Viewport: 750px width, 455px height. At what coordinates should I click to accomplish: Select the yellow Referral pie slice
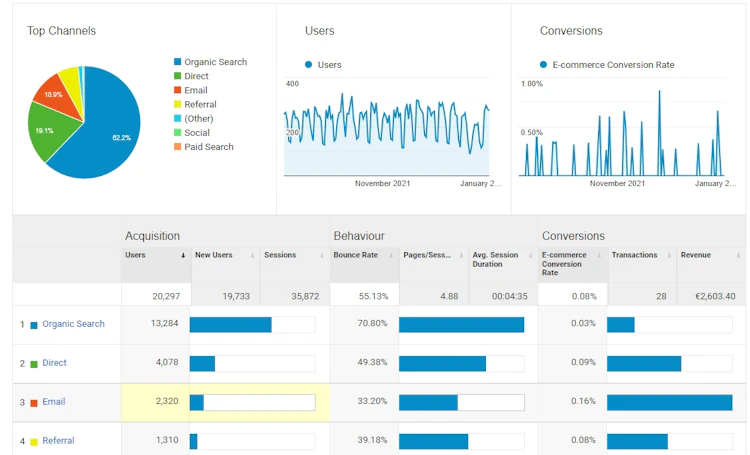click(x=71, y=84)
